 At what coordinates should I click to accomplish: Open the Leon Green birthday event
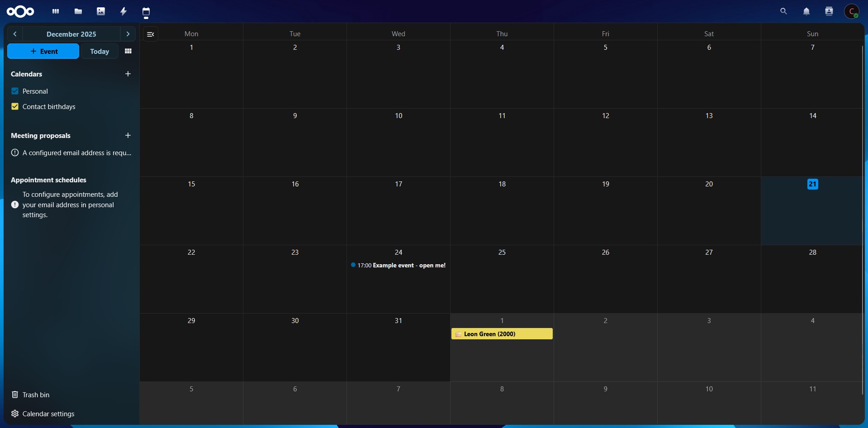(502, 334)
